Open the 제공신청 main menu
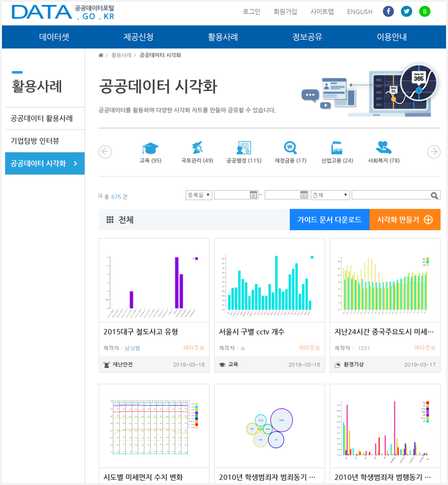Viewport: 448px width, 485px height. tap(138, 37)
